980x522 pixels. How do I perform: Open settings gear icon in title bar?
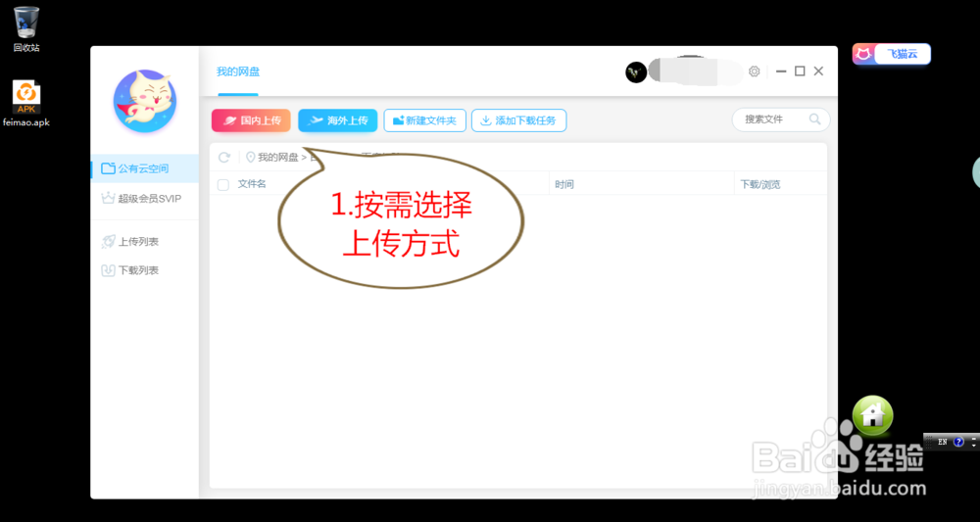click(755, 71)
